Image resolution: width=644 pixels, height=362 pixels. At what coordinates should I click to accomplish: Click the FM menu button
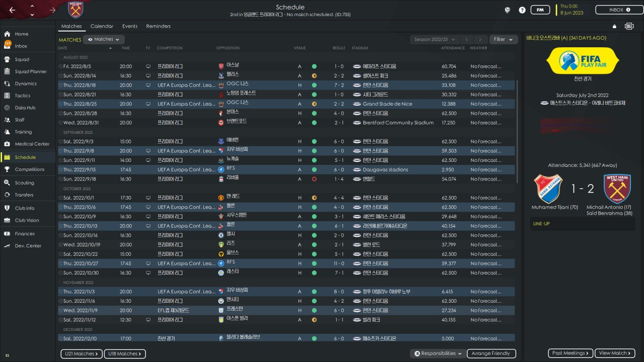point(540,10)
